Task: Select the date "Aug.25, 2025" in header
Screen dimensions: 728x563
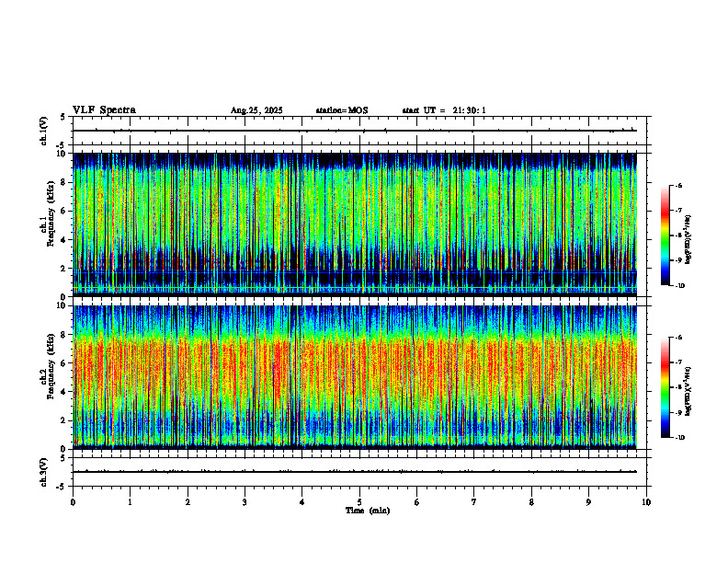Action: pyautogui.click(x=256, y=110)
